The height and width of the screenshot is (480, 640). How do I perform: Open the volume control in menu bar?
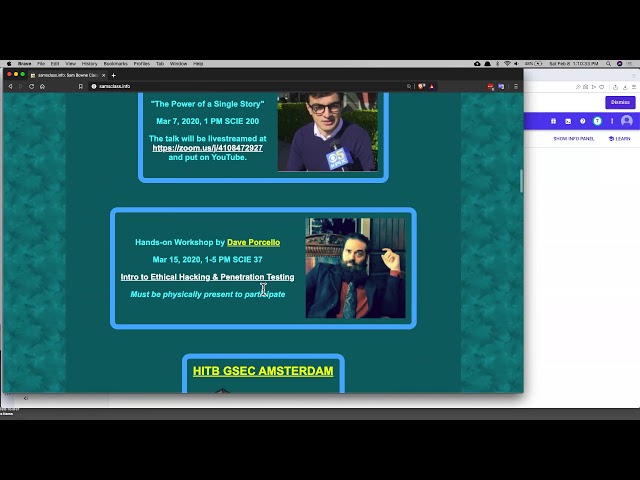516,64
